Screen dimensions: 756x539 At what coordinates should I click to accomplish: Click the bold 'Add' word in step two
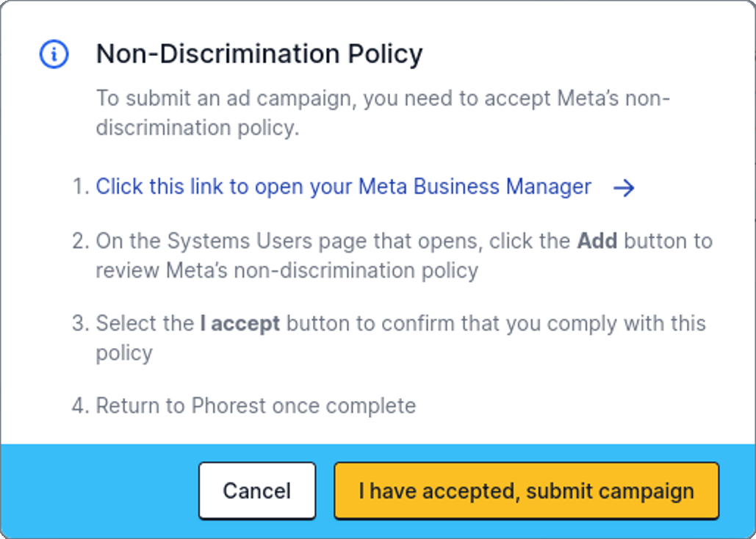pos(597,241)
